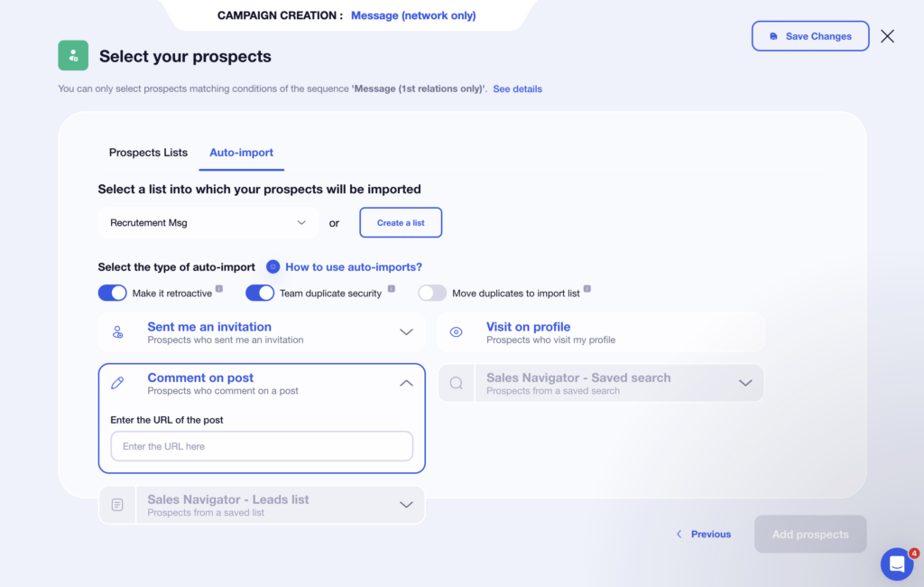
Task: Disable the Make it retroactive toggle
Action: click(x=113, y=293)
